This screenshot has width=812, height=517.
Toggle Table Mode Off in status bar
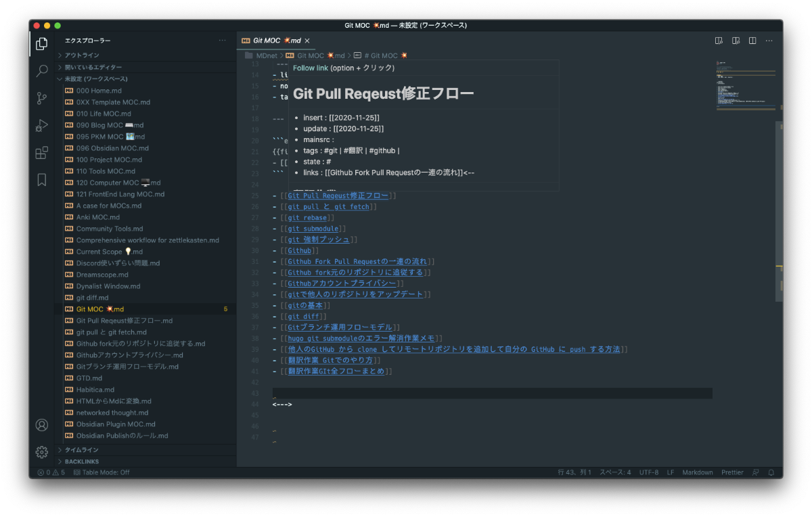tap(101, 472)
